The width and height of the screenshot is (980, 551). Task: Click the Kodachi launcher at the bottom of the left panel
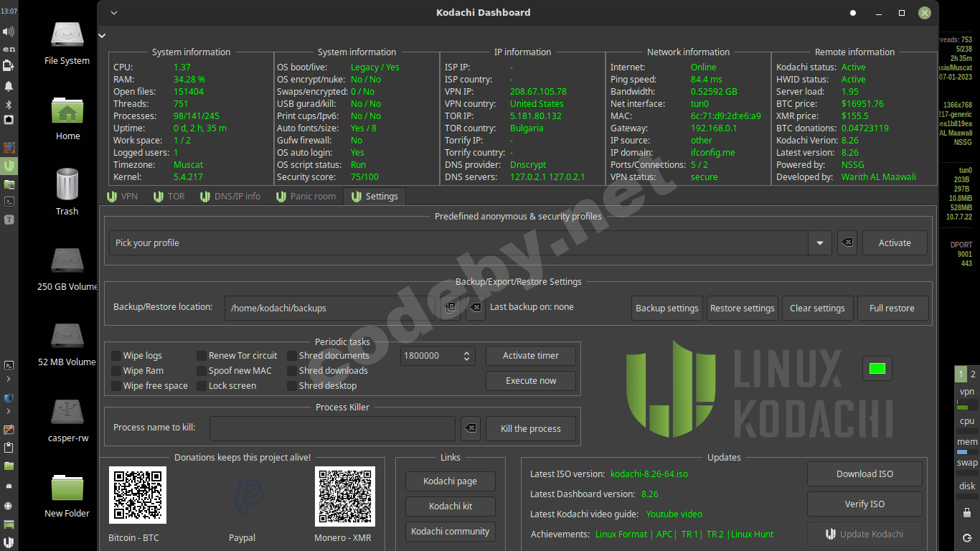coord(9,542)
